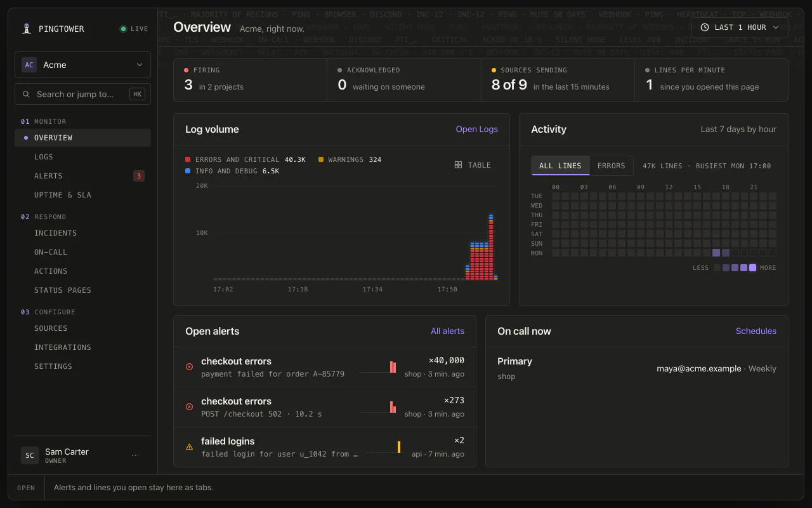
Task: Open On-Call in the sidebar
Action: [82, 252]
